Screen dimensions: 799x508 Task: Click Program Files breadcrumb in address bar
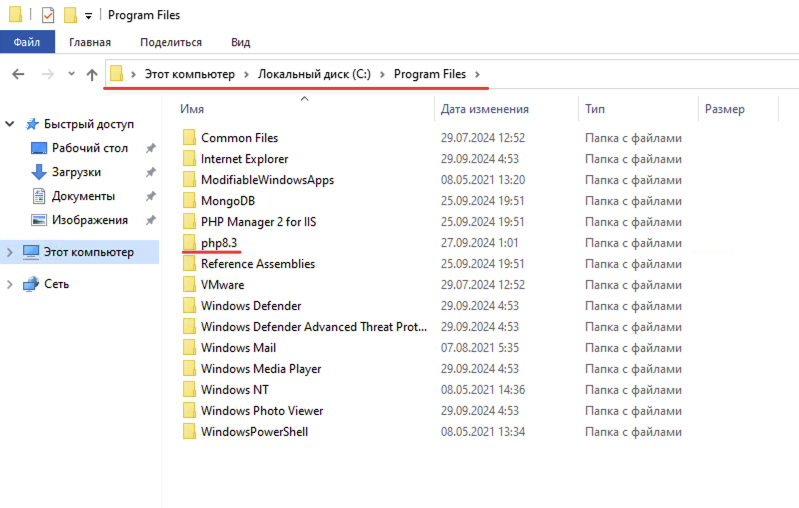pyautogui.click(x=430, y=74)
